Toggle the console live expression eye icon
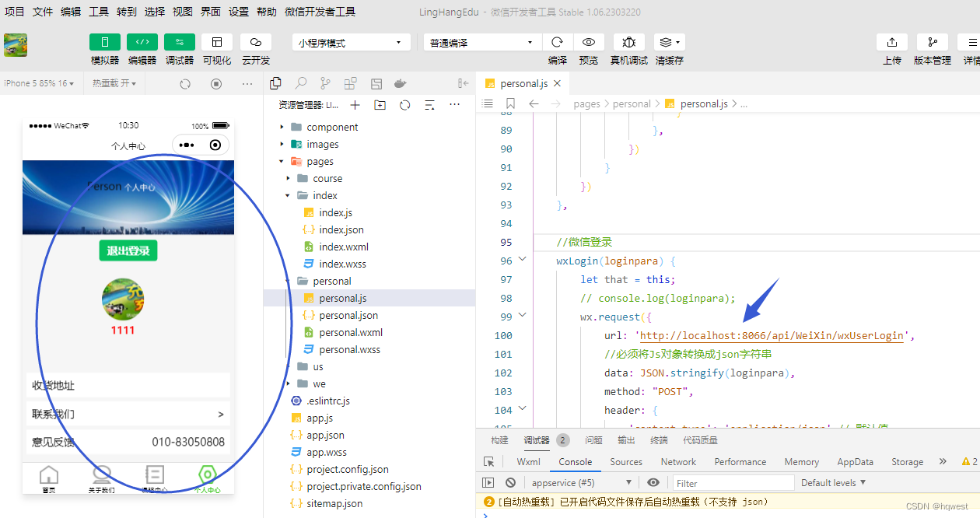980x518 pixels. (x=653, y=482)
